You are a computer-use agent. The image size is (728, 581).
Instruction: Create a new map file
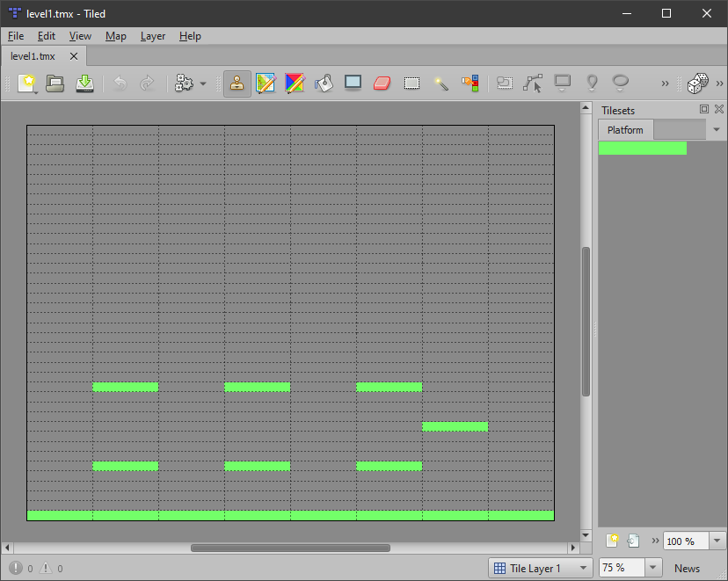(28, 84)
